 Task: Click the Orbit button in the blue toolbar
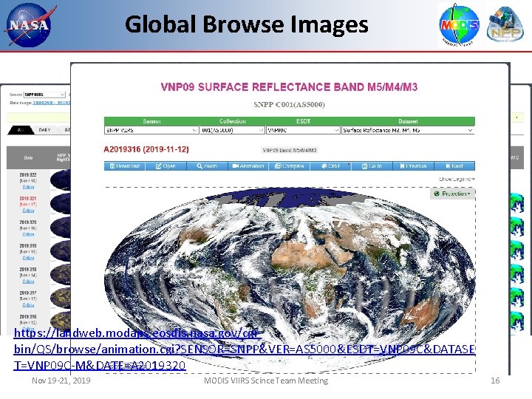pyautogui.click(x=331, y=166)
